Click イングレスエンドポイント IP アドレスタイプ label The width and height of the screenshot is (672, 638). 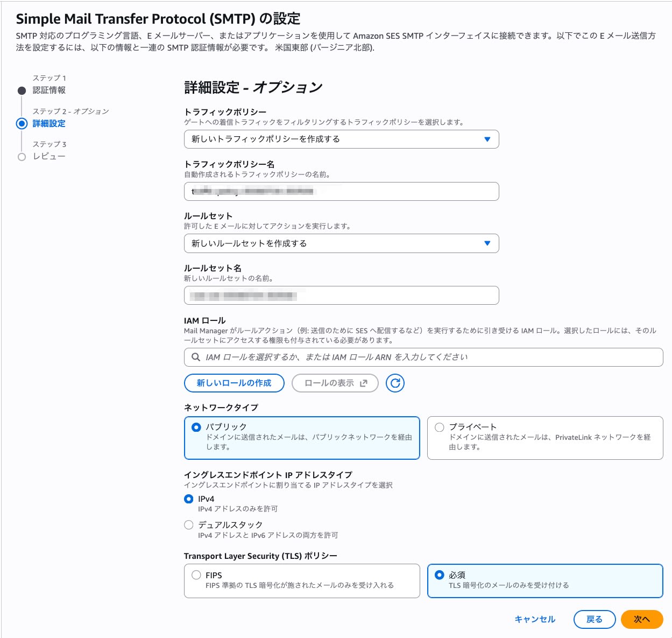(268, 474)
